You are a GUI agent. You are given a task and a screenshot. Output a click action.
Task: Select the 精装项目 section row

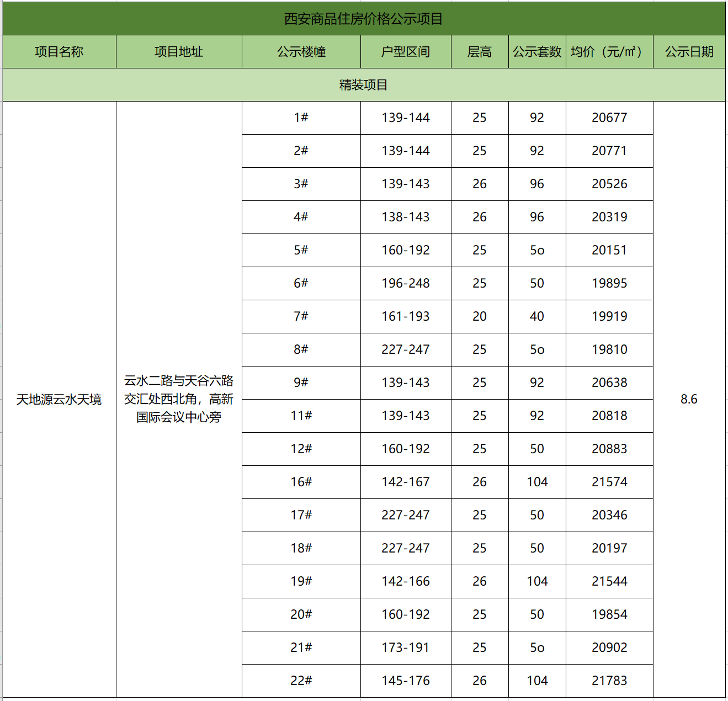(x=364, y=84)
